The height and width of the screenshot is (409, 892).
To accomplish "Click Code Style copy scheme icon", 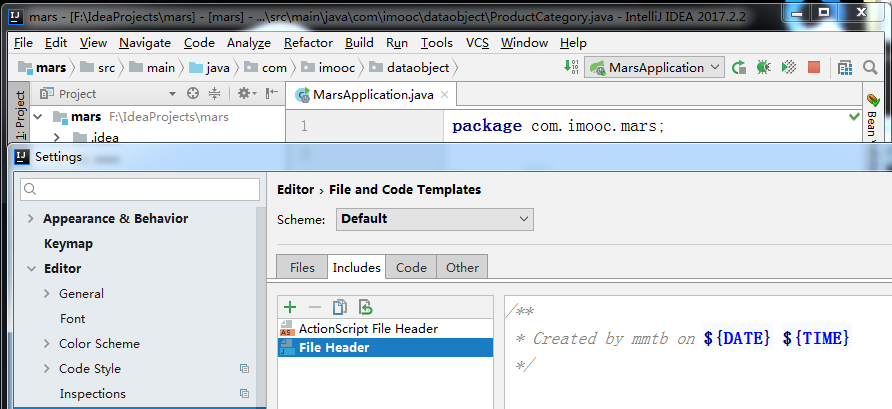I will click(244, 369).
